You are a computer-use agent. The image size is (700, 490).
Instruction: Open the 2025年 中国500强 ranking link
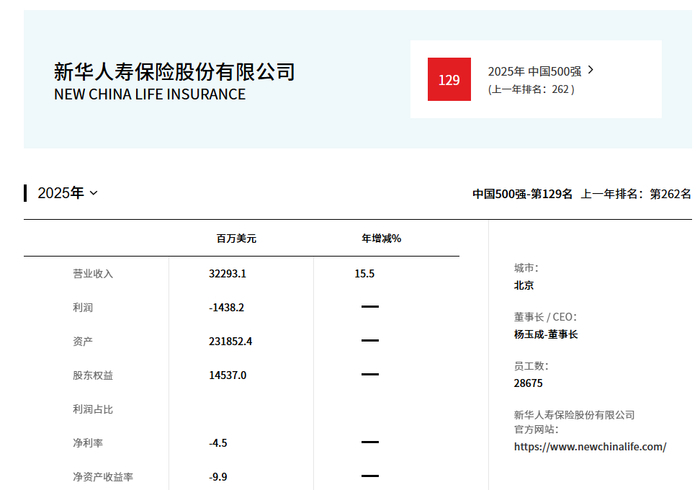534,71
